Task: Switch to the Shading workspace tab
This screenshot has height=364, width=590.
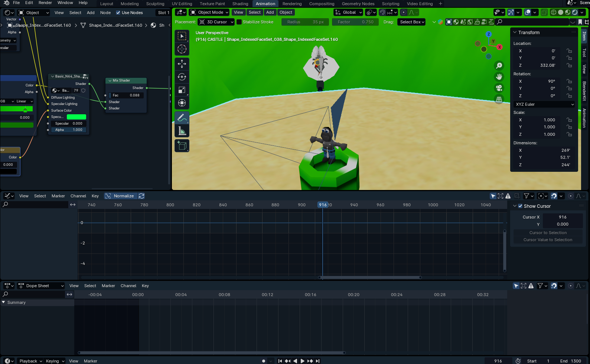Action: point(240,4)
